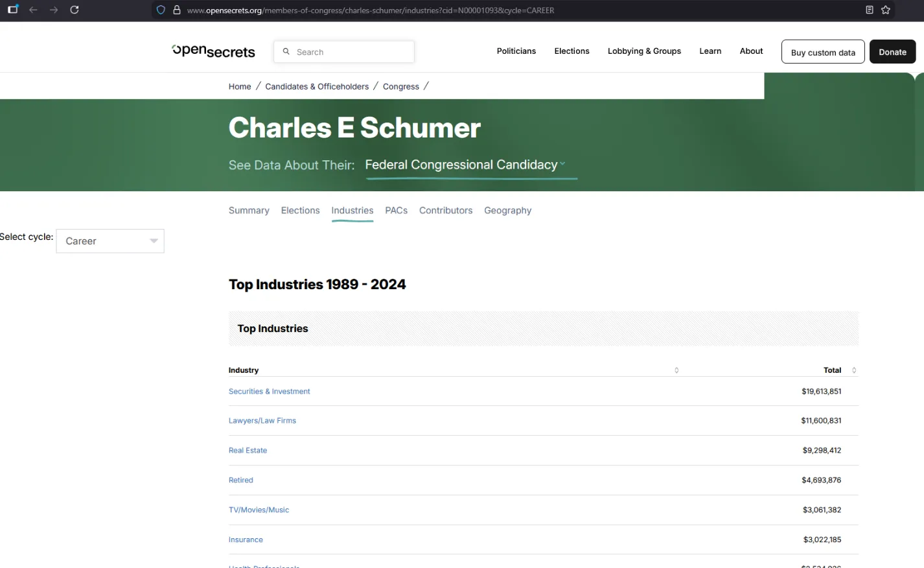Open the Congress breadcrumb link
This screenshot has height=568, width=924.
[401, 86]
